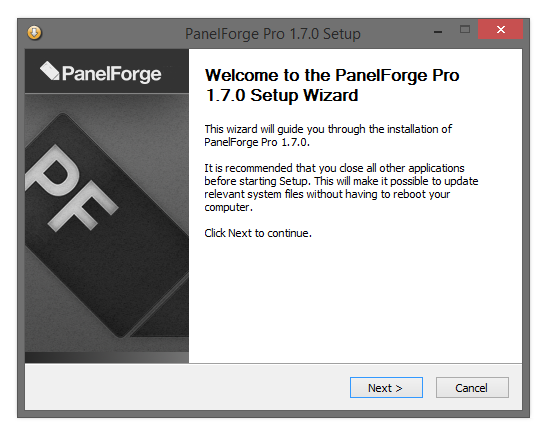Image resolution: width=546 pixels, height=435 pixels.
Task: Close the setup window with the red X
Action: click(500, 30)
